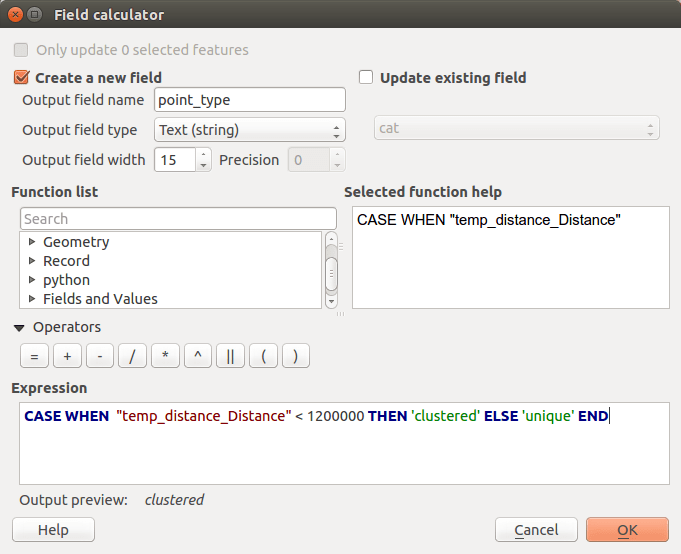Decrease Precision with down arrow
The height and width of the screenshot is (554, 681).
[x=337, y=165]
